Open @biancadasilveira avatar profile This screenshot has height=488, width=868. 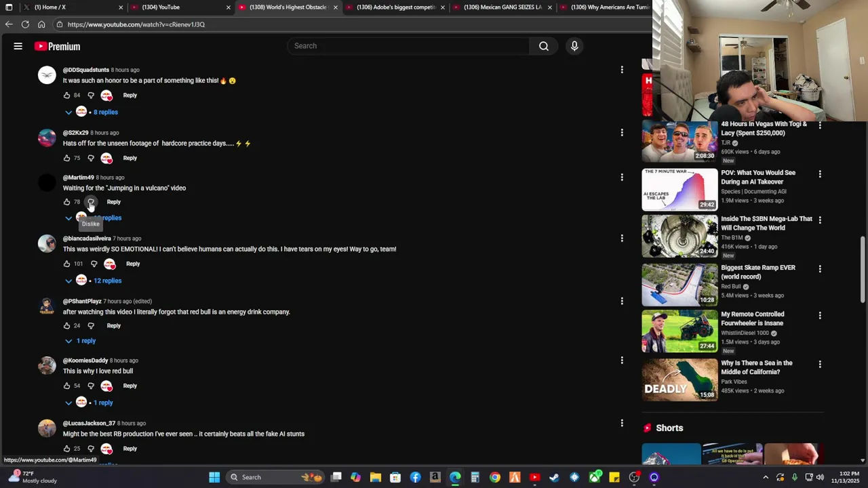click(47, 243)
